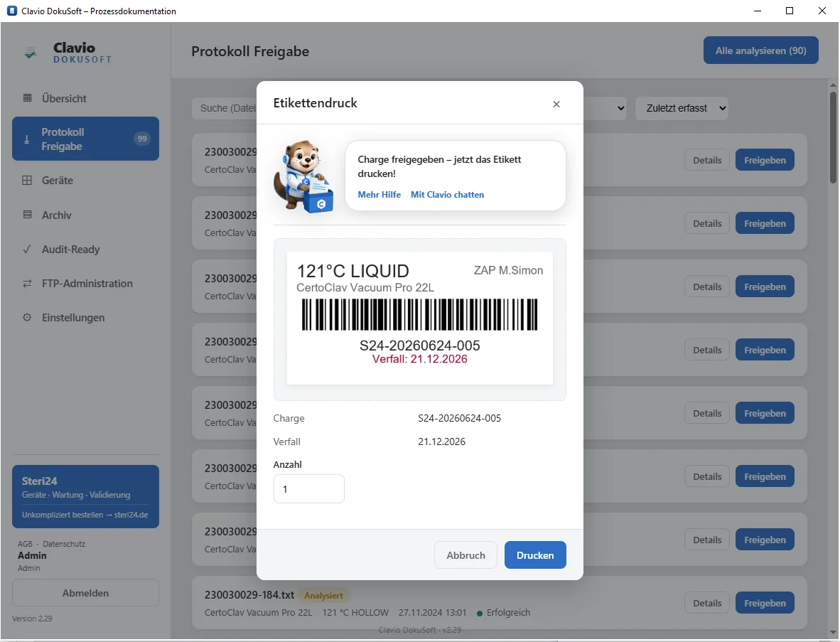Click ZAP M.Simon on the label
This screenshot has height=642, width=840.
(x=508, y=270)
